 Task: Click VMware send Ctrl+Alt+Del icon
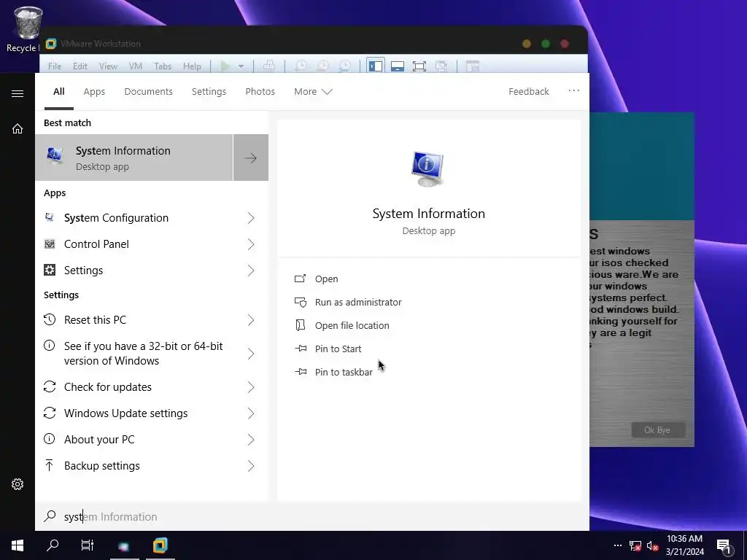tap(268, 66)
